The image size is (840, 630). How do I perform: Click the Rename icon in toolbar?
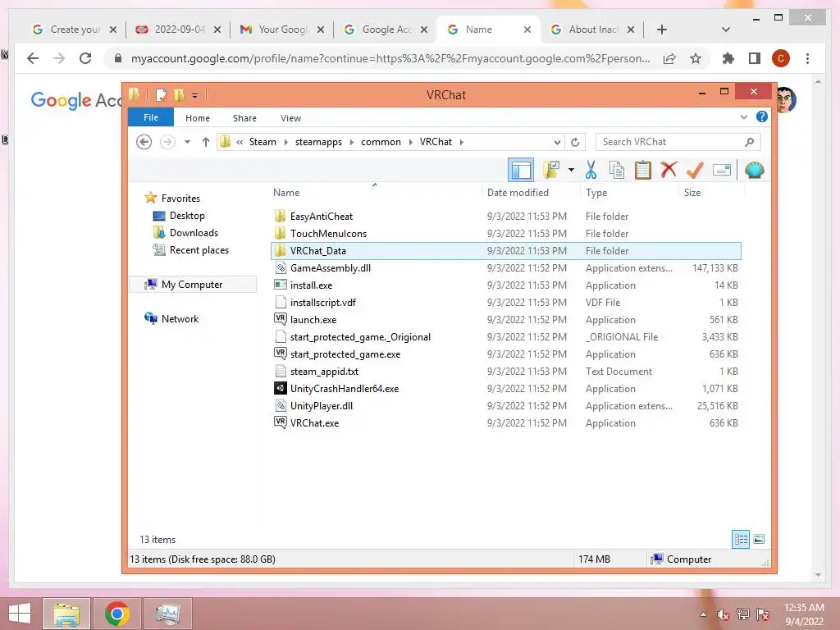coord(722,171)
